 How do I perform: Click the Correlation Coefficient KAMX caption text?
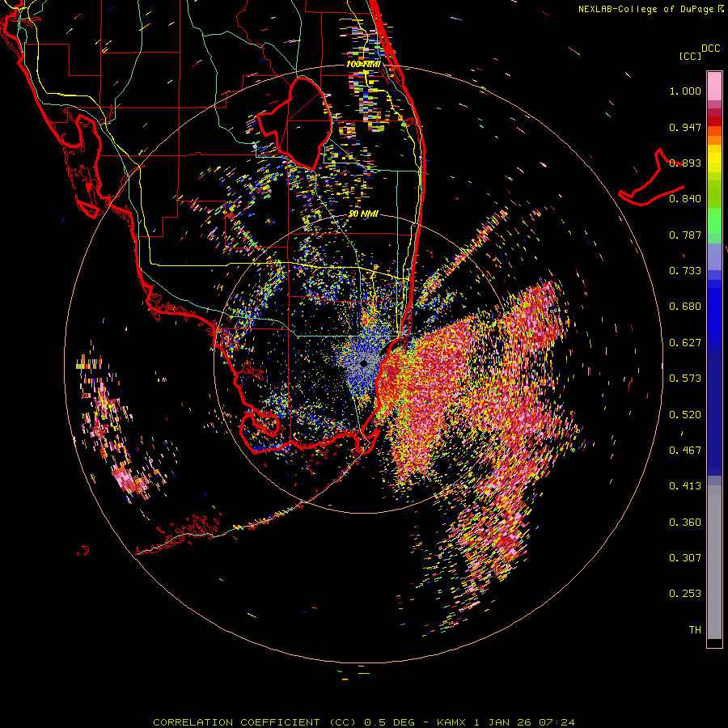pyautogui.click(x=364, y=722)
